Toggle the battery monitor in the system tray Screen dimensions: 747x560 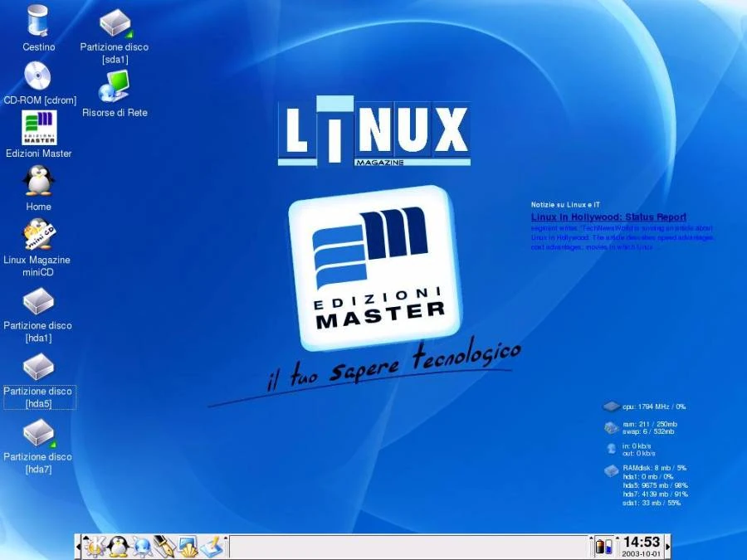tap(600, 548)
